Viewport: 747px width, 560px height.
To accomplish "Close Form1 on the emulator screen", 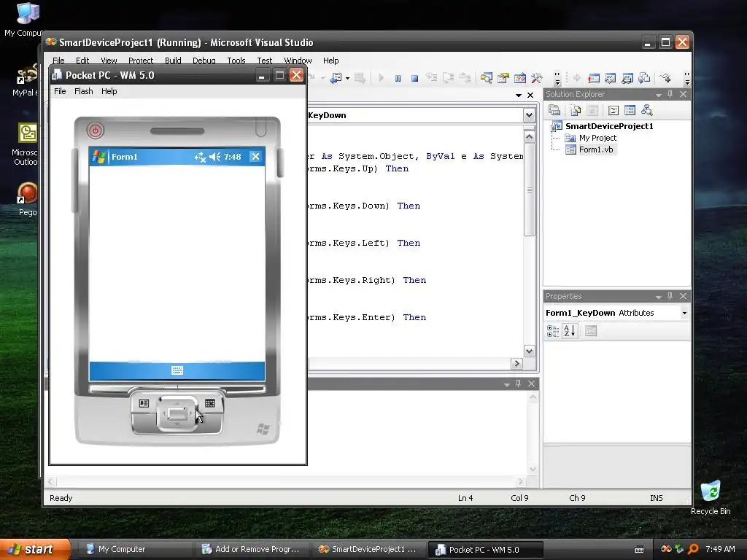I will 255,157.
